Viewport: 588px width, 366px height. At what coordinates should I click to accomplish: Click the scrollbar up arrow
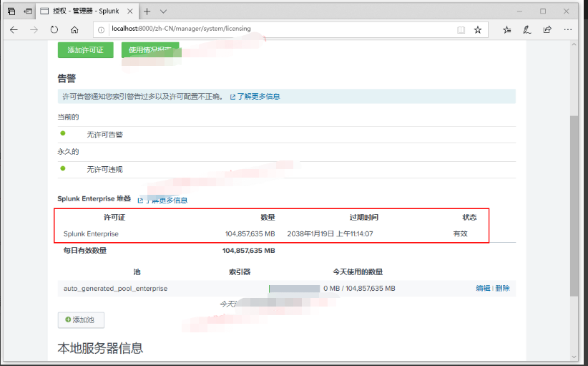[574, 44]
